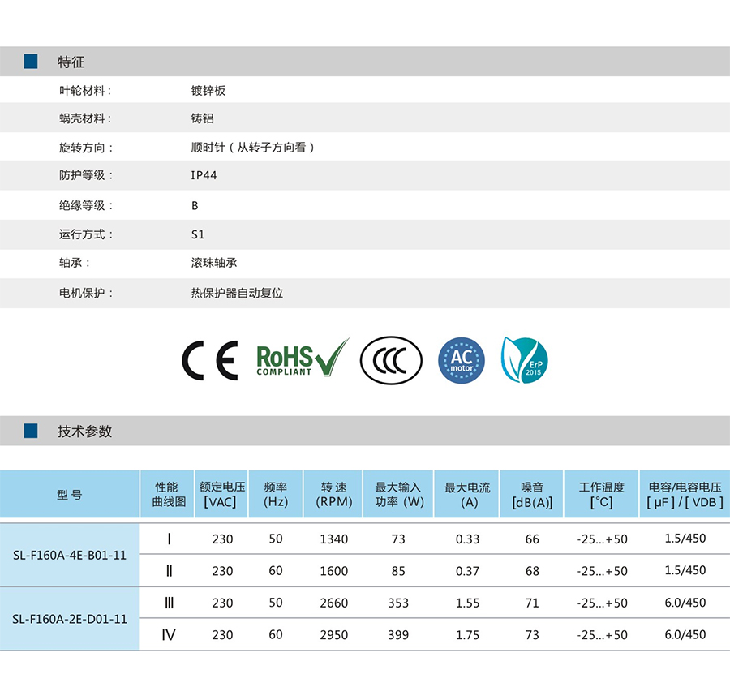This screenshot has width=730, height=700.
Task: Click the 叶轮材料 label
Action: (x=85, y=91)
